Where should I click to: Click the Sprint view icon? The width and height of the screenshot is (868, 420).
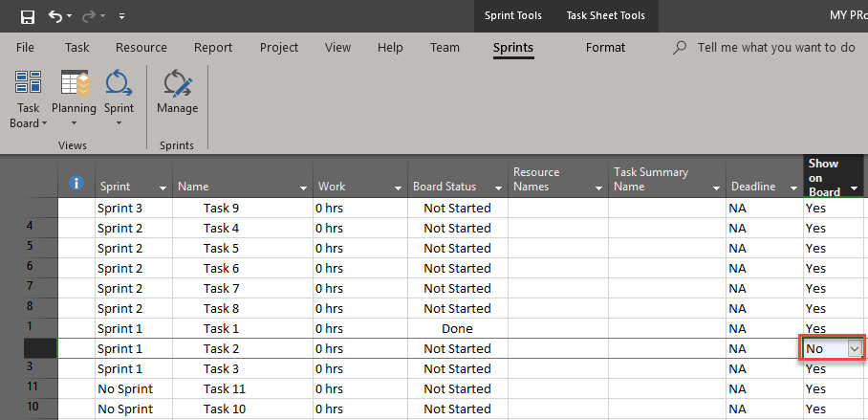119,84
